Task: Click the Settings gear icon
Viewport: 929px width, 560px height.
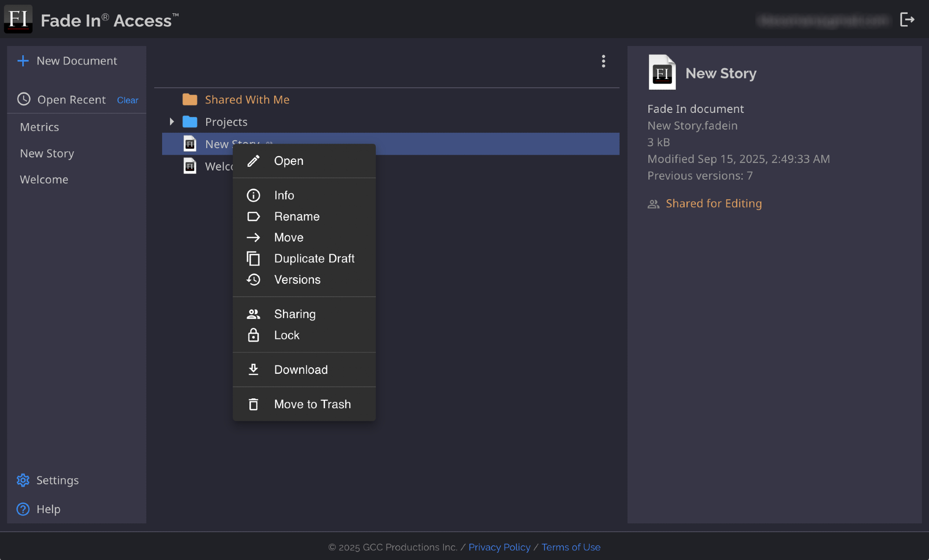Action: click(x=23, y=480)
